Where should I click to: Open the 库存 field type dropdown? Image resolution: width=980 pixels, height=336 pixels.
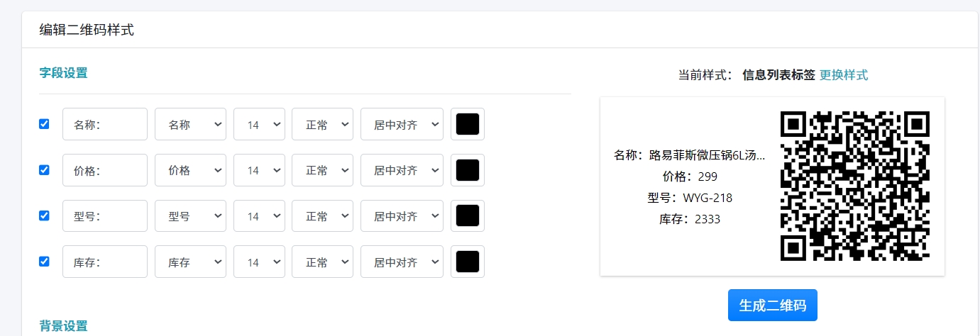point(190,262)
